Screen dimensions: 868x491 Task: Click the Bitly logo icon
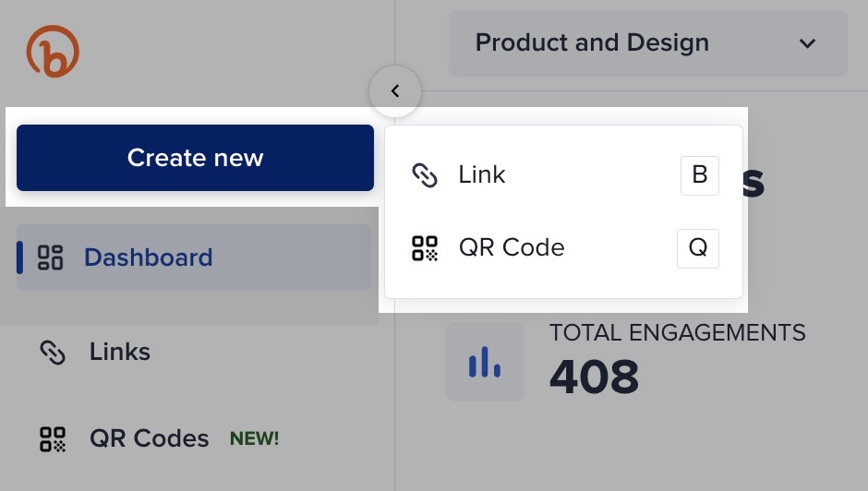(x=53, y=51)
